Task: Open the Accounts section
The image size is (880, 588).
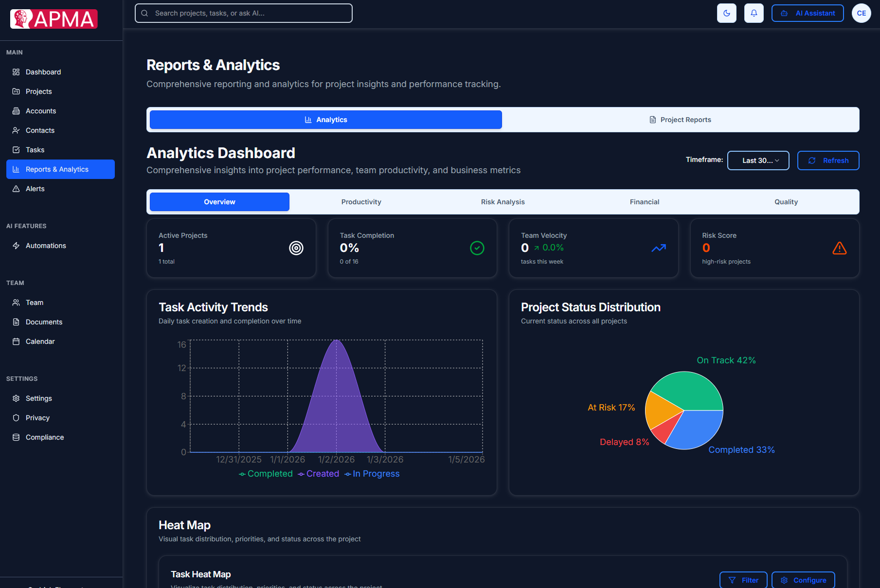Action: 41,110
